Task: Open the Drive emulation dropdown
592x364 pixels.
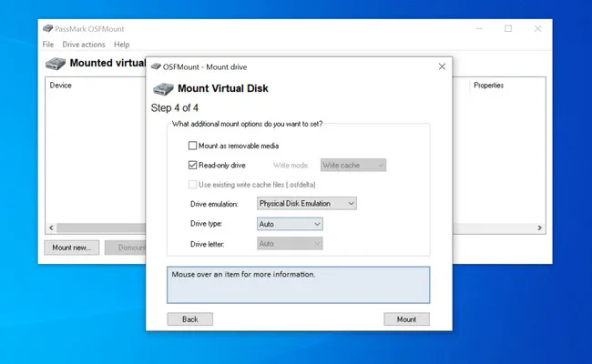Action: (x=307, y=204)
